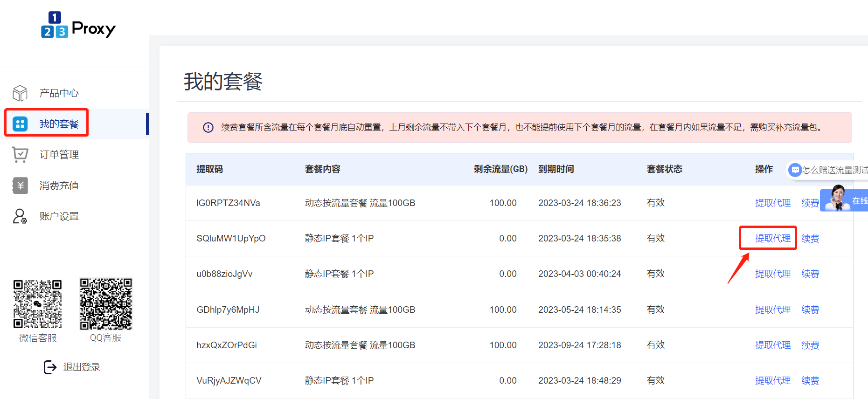
Task: Click the 账户设置 user icon
Action: click(20, 216)
